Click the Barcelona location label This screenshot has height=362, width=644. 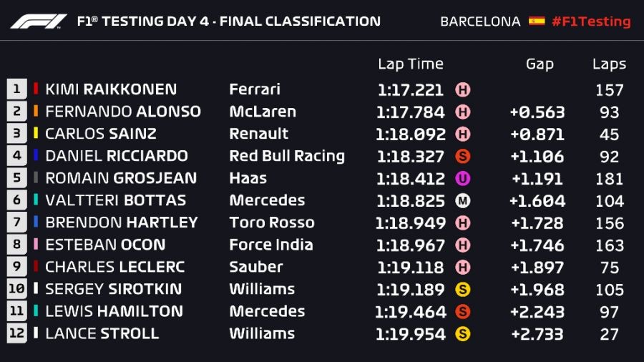pyautogui.click(x=480, y=21)
